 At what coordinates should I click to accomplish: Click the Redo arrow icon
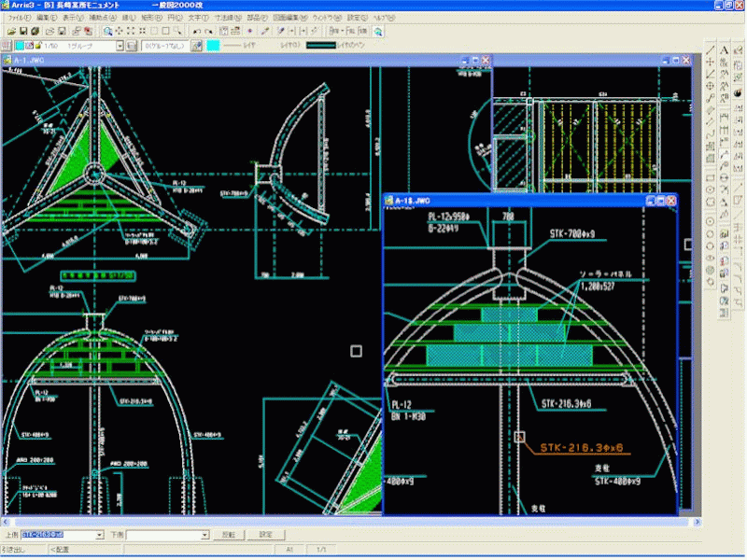click(x=208, y=31)
